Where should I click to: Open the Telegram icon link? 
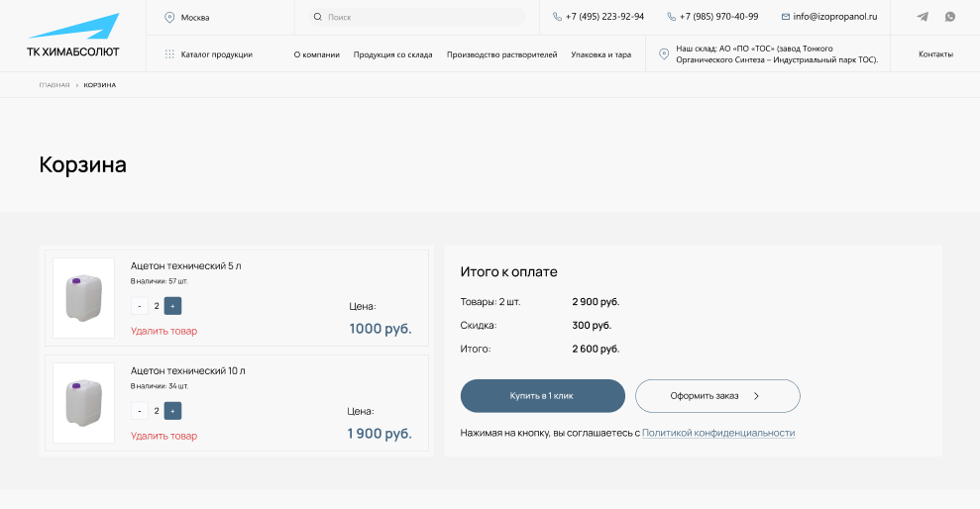point(923,17)
